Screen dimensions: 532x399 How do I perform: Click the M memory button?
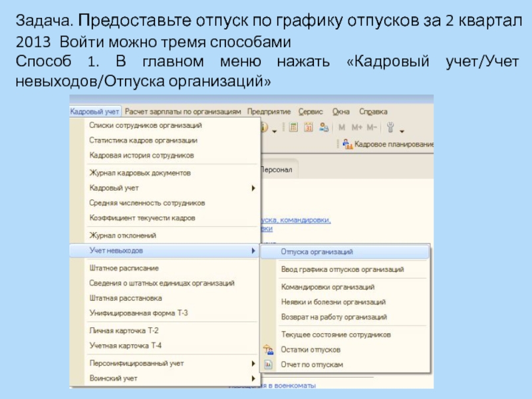342,127
